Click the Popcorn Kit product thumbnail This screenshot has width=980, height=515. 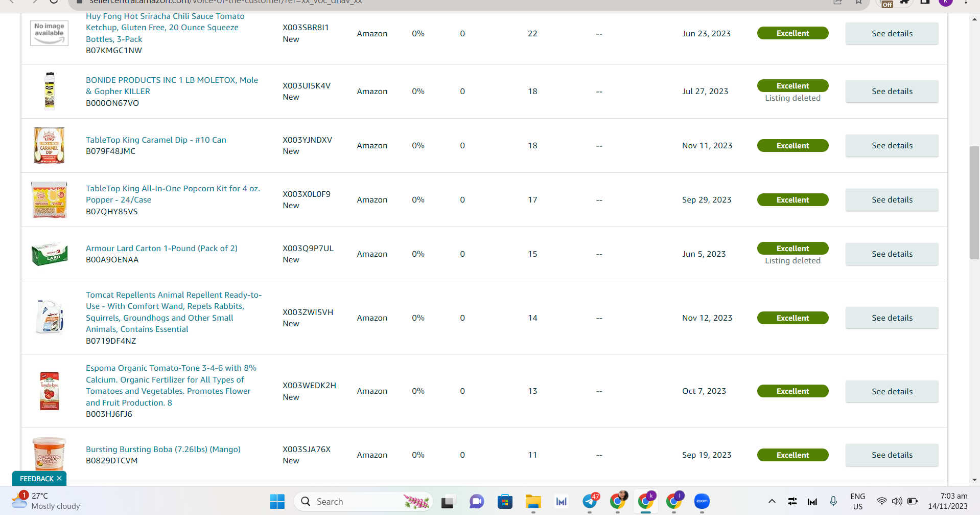point(49,199)
